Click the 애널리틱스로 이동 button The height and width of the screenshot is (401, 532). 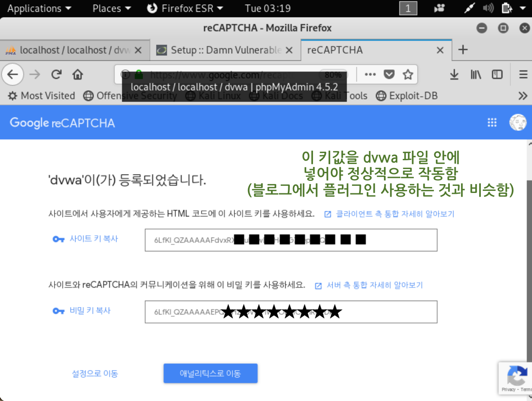210,373
